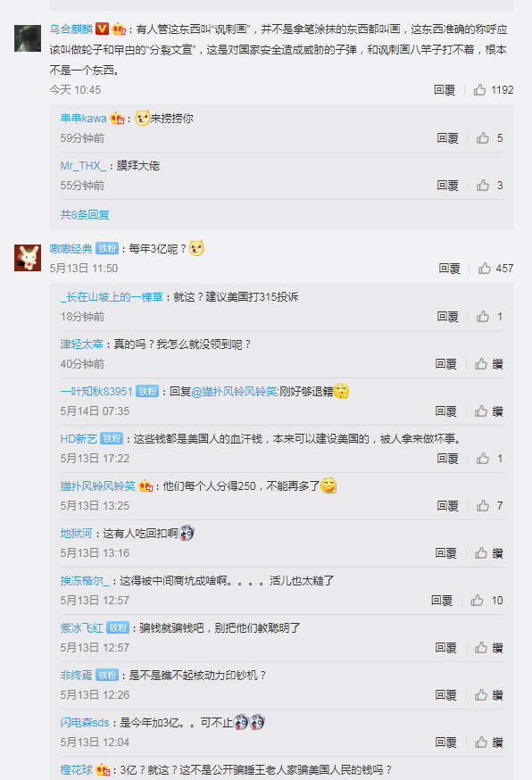Viewport: 532px width, 780px height.
Task: Thumbs-up 猫扑风铃风铃笑's reply with 7 likes
Action: click(489, 506)
